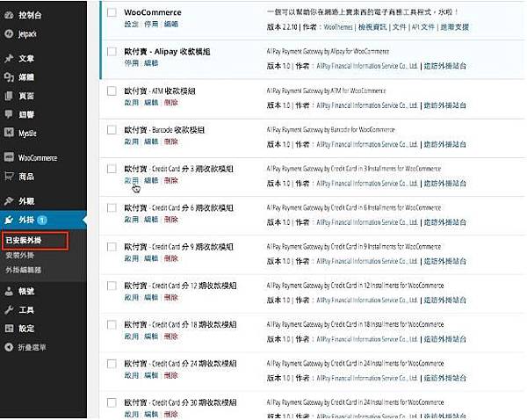527x420 pixels.
Task: Open the 外掛編輯器 submenu item
Action: pos(23,270)
